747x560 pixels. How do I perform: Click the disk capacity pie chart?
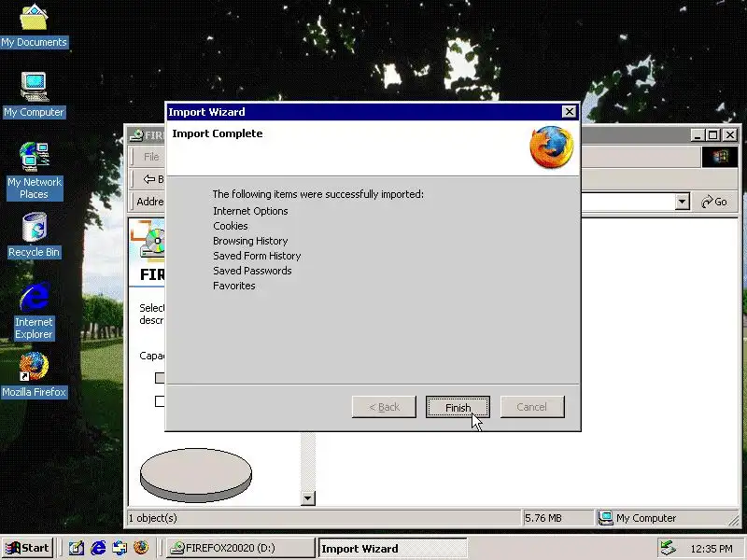[196, 475]
